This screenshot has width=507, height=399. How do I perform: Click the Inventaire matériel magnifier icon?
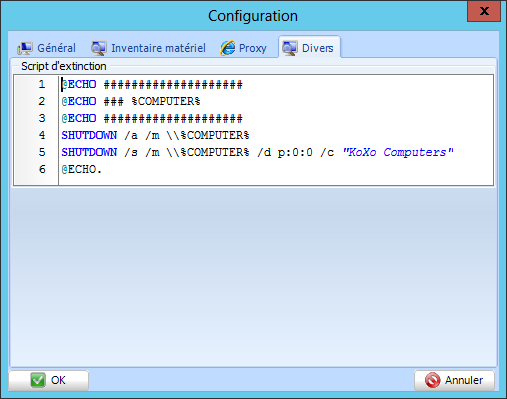point(99,48)
